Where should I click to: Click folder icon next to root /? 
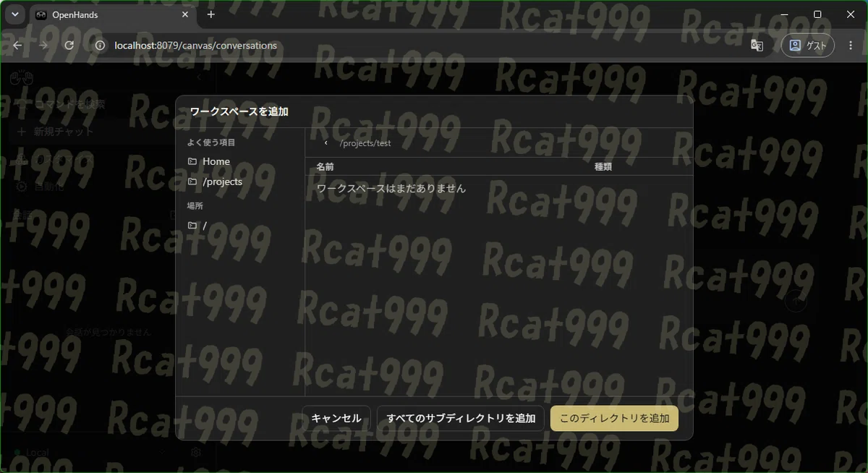point(192,226)
